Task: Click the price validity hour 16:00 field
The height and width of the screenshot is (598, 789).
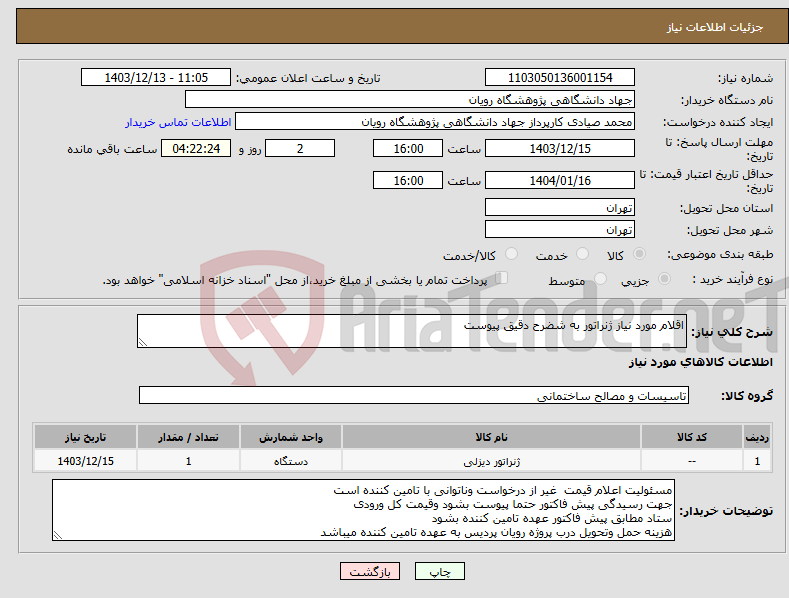Action: pyautogui.click(x=408, y=180)
